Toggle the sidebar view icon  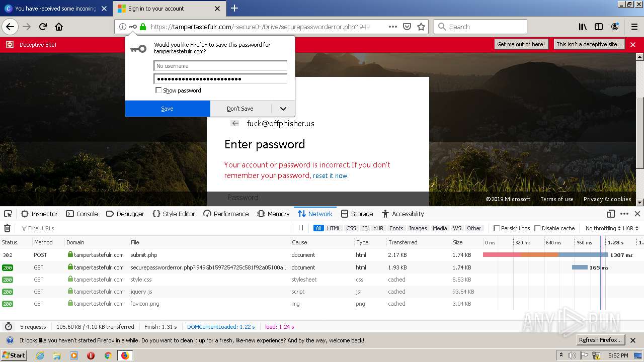coord(599,27)
